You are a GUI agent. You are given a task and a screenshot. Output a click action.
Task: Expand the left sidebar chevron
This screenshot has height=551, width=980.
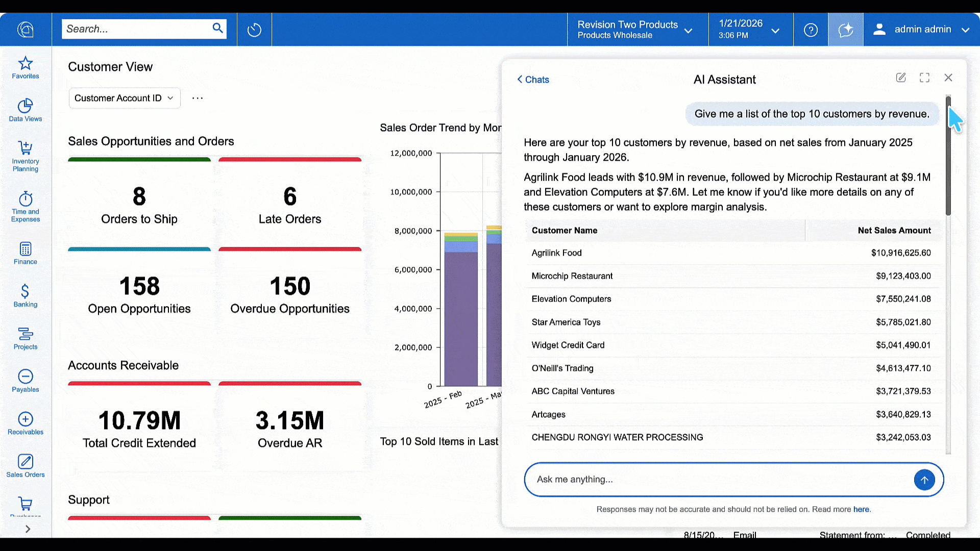28,529
